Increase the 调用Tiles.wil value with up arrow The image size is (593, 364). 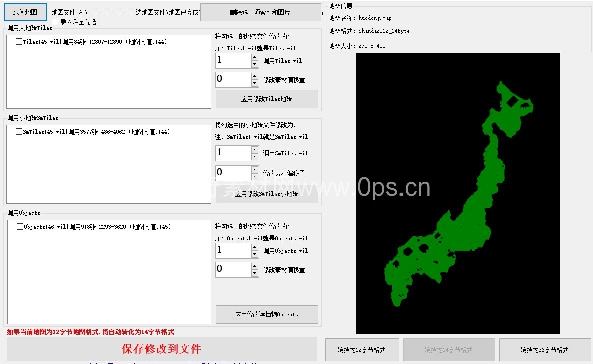pyautogui.click(x=255, y=57)
